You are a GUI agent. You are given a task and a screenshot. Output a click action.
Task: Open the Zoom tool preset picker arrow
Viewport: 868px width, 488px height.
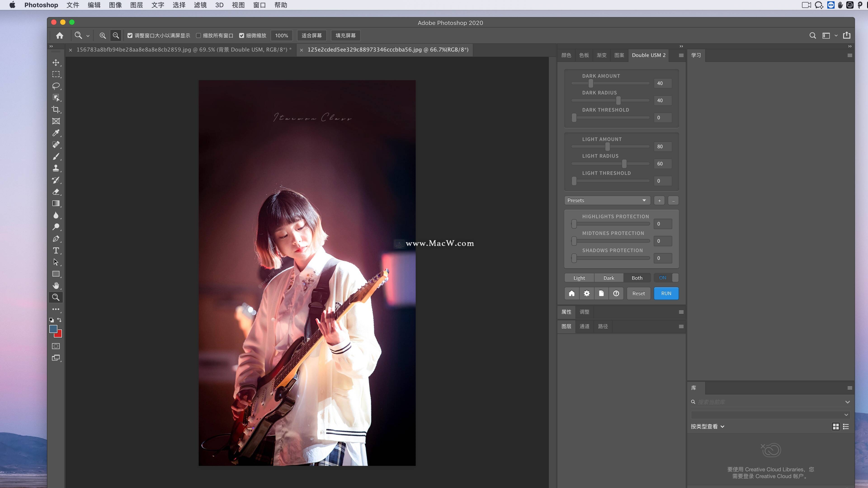88,36
